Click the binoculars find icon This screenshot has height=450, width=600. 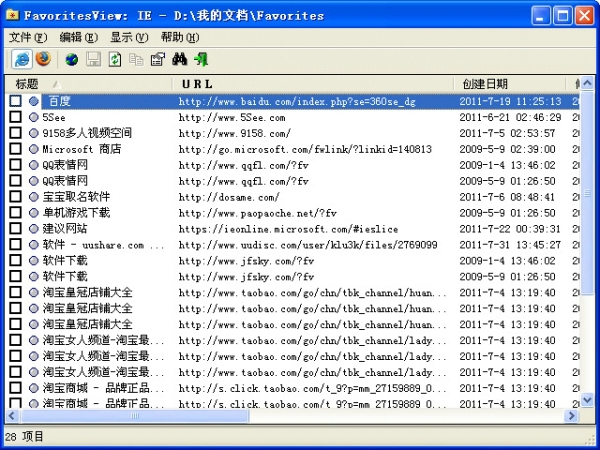point(180,59)
